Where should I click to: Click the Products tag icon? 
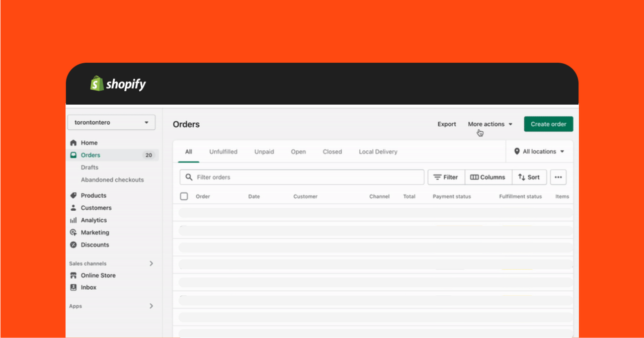tap(73, 196)
